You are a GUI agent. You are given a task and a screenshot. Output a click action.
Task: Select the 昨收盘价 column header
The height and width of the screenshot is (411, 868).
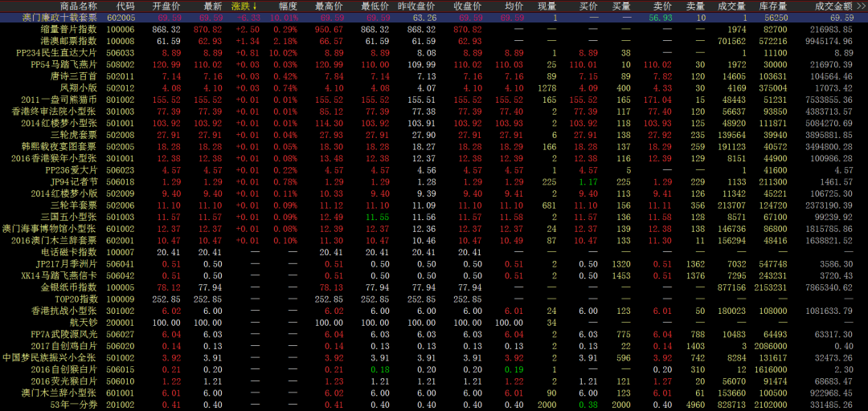click(x=417, y=6)
